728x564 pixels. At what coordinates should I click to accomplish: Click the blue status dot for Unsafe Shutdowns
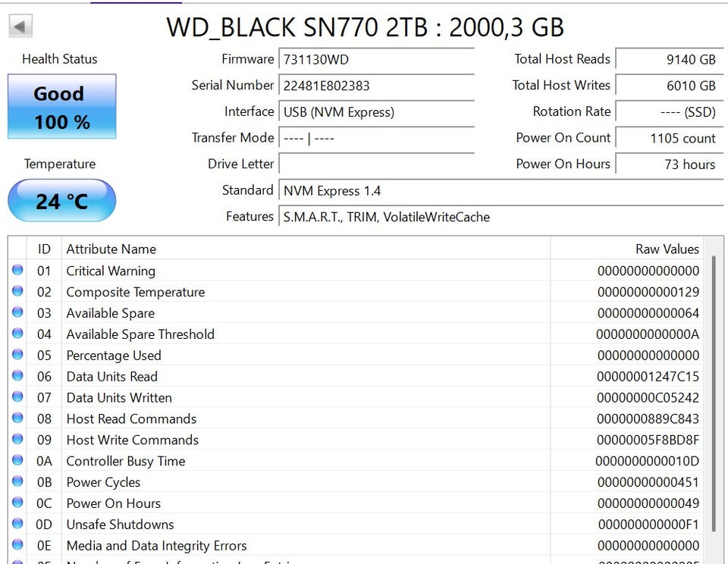17,523
